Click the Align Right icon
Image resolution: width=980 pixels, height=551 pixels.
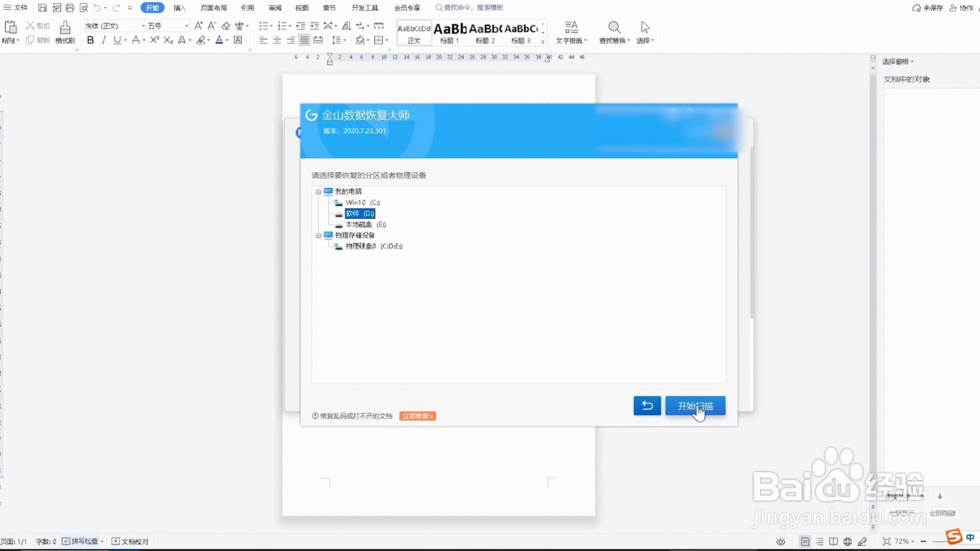pos(291,40)
